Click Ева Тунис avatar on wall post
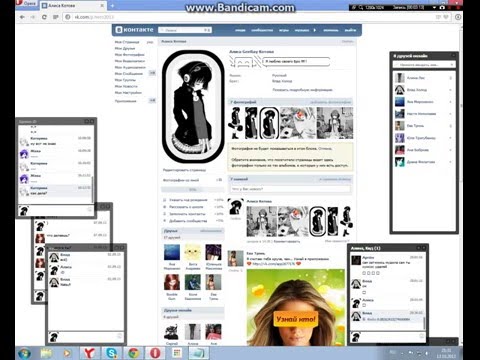Image resolution: width=480 pixels, height=360 pixels. (x=235, y=259)
